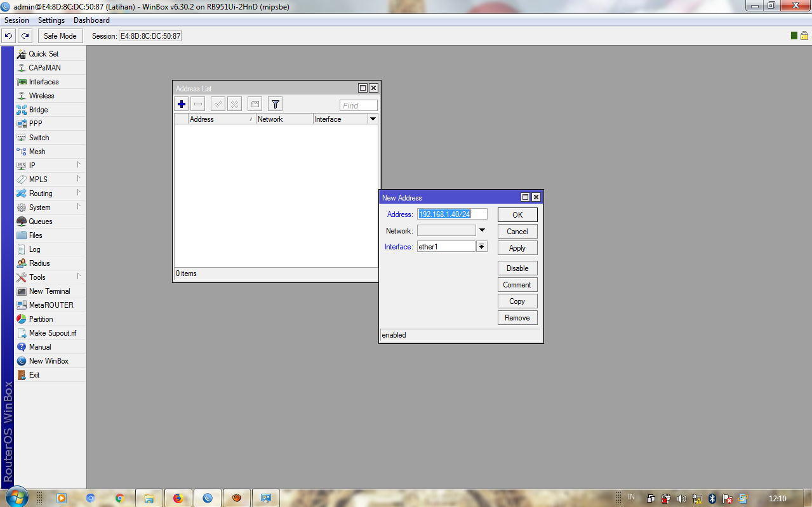Click the Find field in Address List

(359, 105)
